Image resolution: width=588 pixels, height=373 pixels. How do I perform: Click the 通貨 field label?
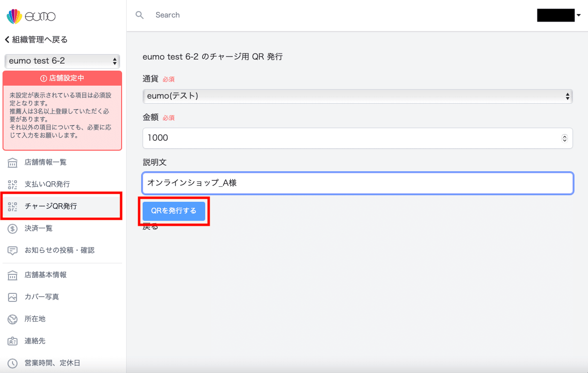pyautogui.click(x=150, y=79)
